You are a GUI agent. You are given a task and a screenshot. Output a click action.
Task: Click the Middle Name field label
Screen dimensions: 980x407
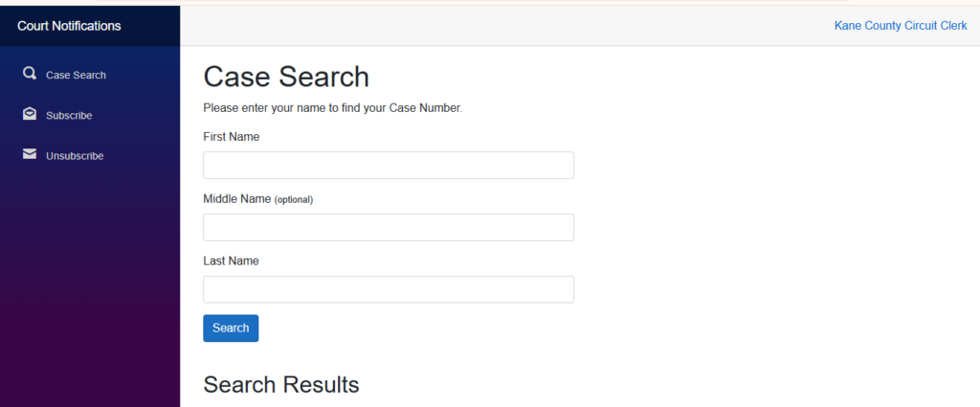(237, 199)
